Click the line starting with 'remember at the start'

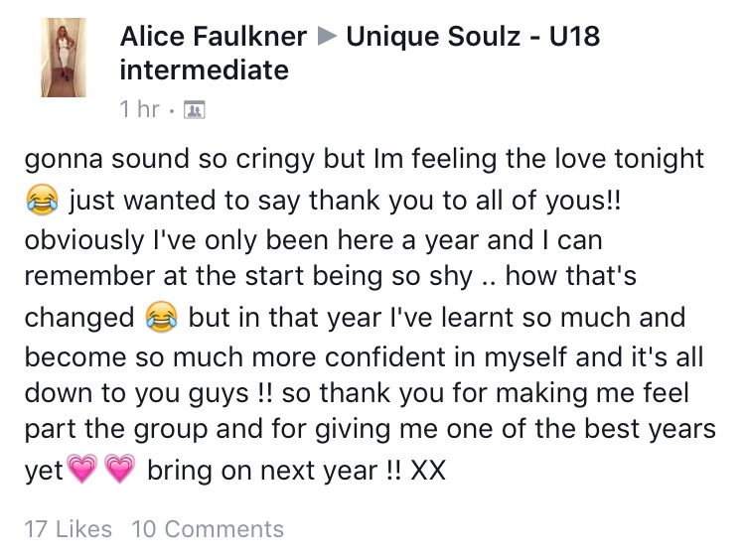[330, 276]
